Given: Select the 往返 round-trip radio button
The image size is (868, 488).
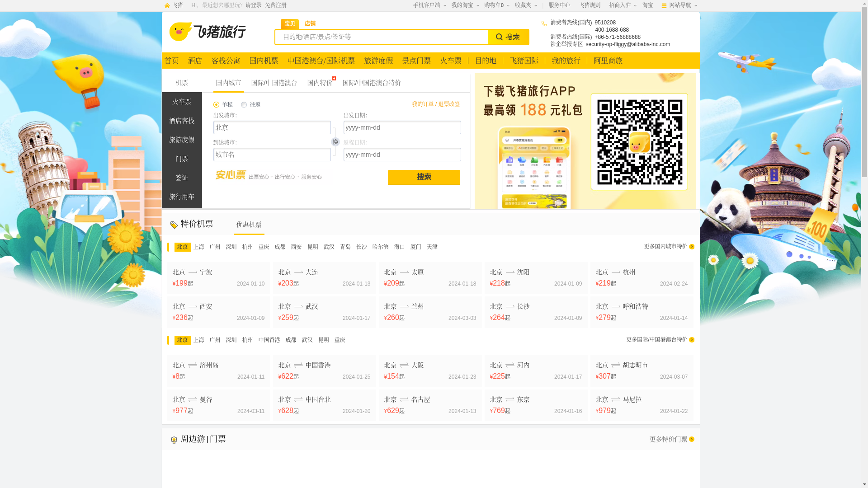Looking at the screenshot, I should pos(244,105).
